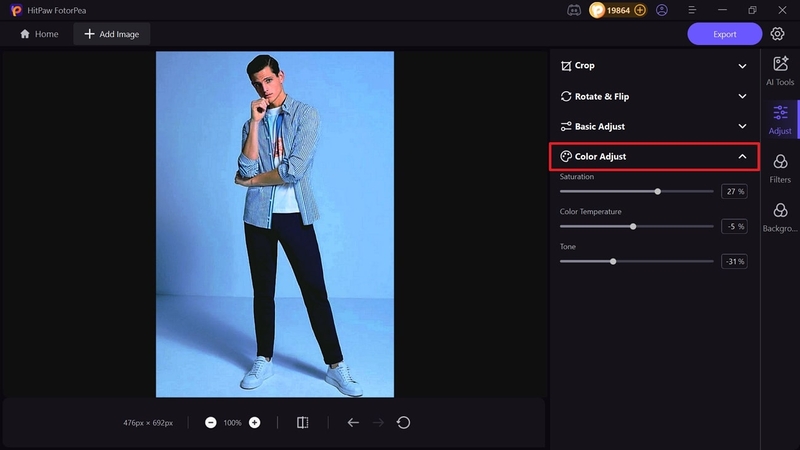This screenshot has width=800, height=450.
Task: Click the zoom in plus icon
Action: point(255,422)
